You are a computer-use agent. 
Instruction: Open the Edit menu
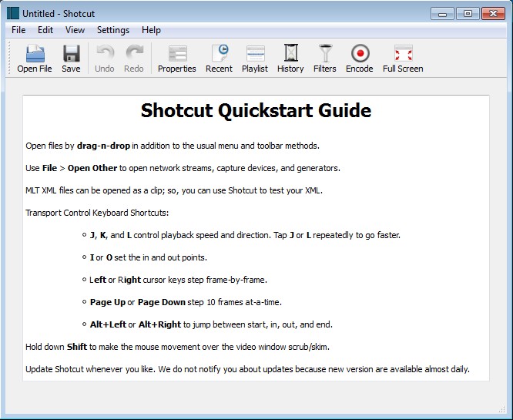45,30
